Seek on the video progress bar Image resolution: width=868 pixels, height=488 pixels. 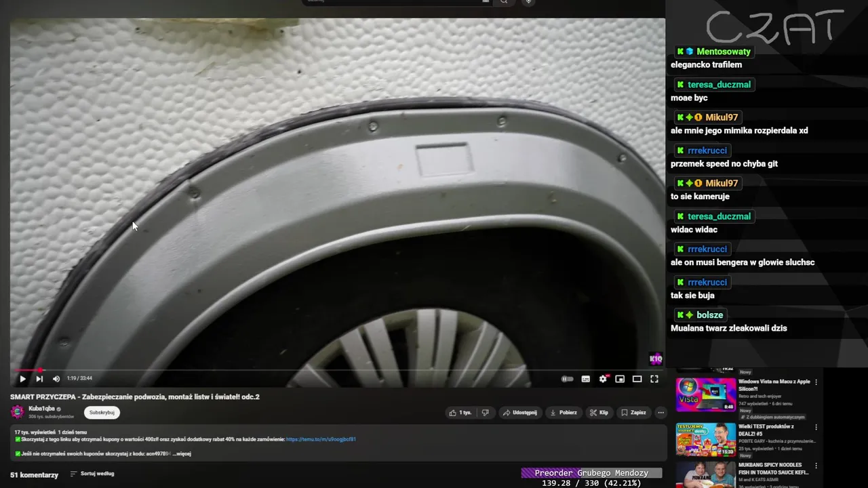337,370
